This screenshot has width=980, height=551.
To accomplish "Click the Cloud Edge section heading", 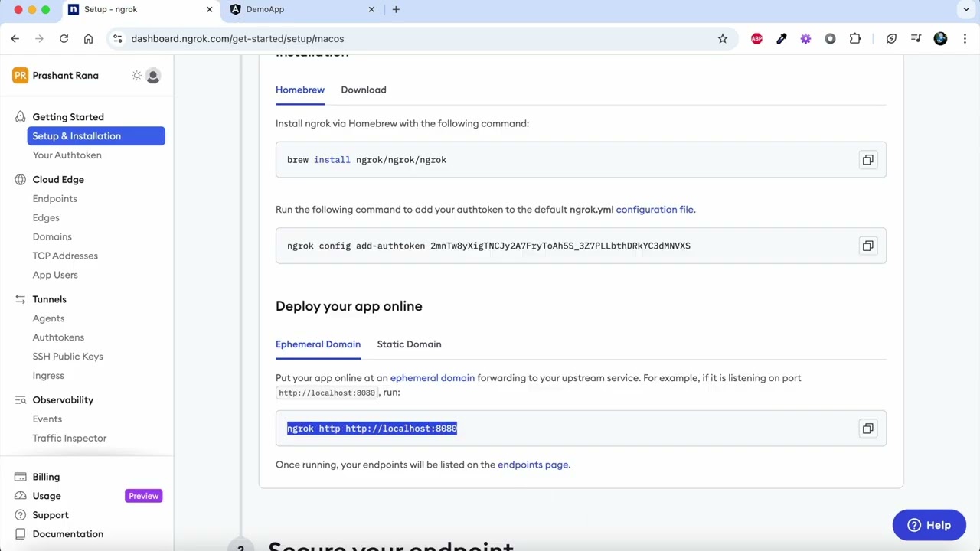I will [x=58, y=180].
